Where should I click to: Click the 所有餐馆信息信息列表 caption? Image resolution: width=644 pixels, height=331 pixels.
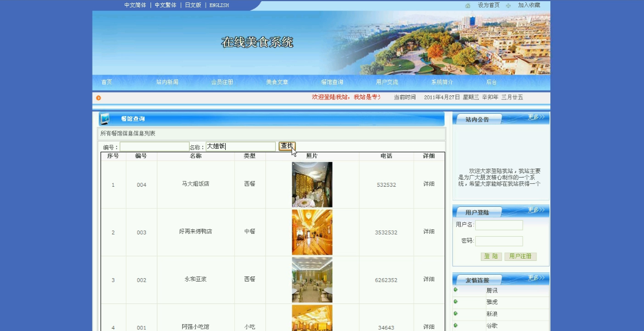(x=128, y=133)
